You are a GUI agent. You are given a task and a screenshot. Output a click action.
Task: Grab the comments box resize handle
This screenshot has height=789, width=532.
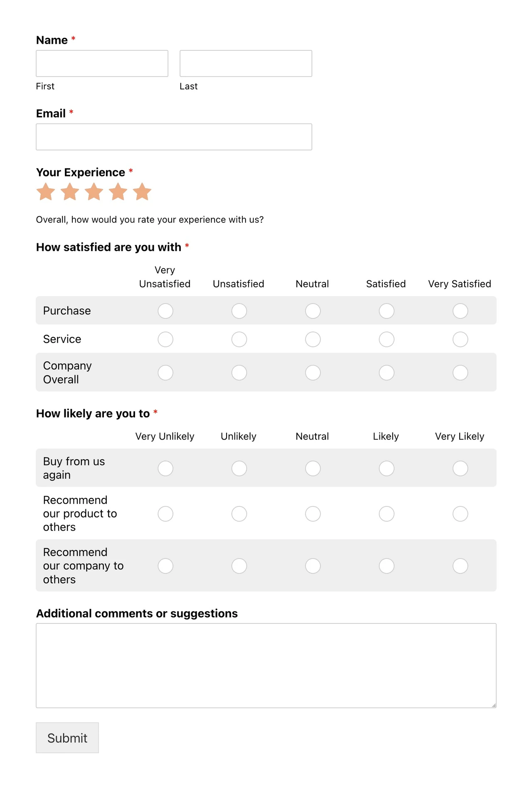(x=493, y=705)
